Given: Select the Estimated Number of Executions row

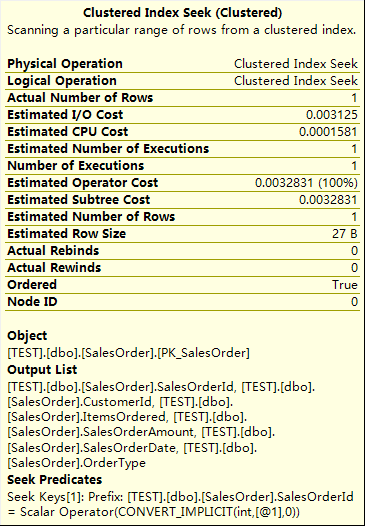Looking at the screenshot, I should point(182,149).
